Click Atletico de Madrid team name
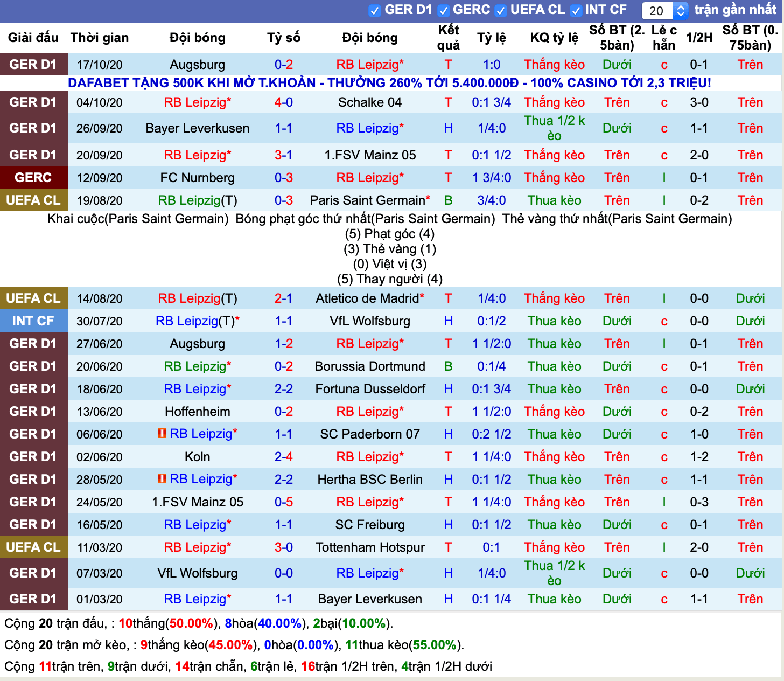 pyautogui.click(x=367, y=298)
